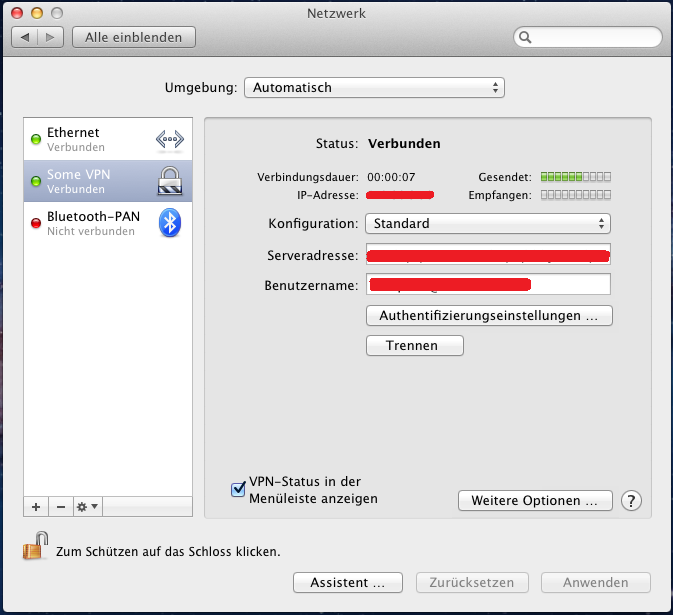Click the back arrow in toolbar

26,37
